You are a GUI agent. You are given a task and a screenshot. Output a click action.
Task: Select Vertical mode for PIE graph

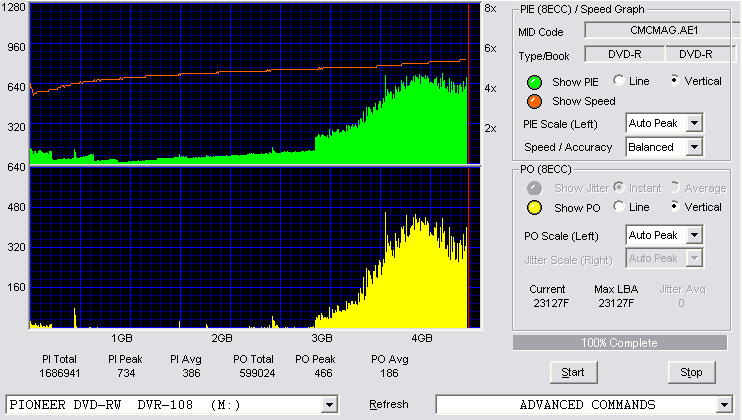675,80
